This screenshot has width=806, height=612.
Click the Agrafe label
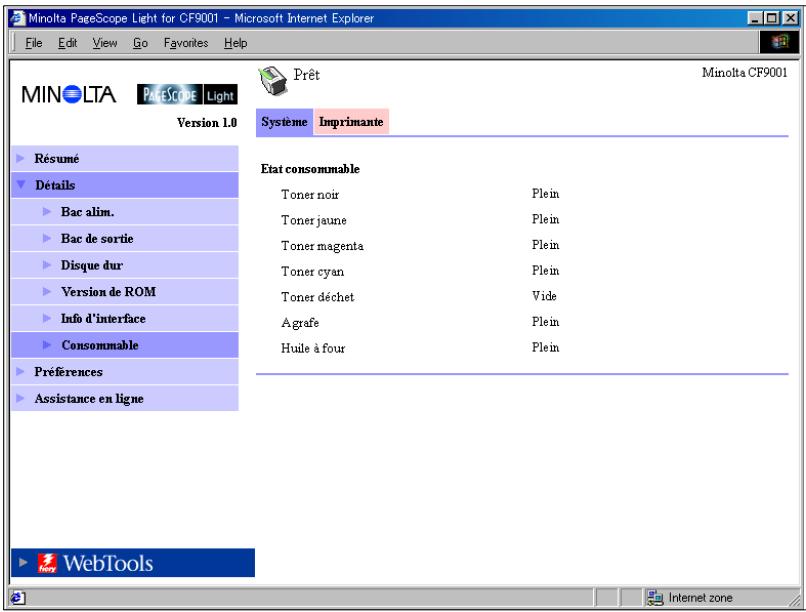pyautogui.click(x=300, y=323)
